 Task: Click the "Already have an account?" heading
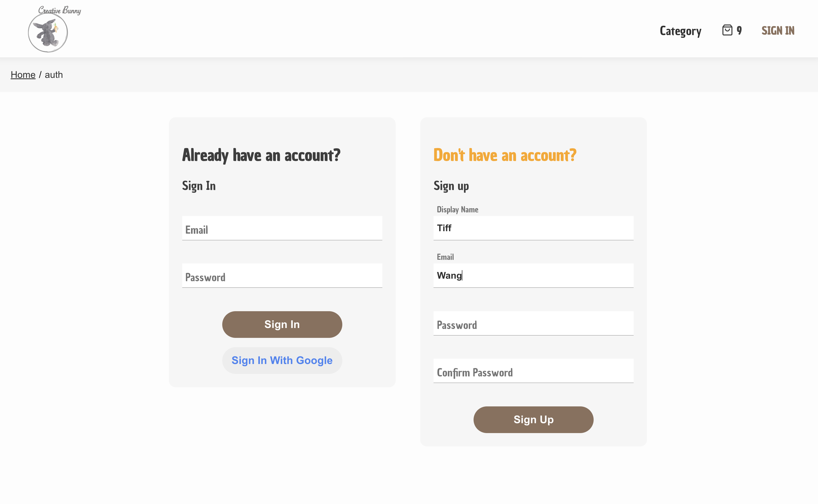click(261, 155)
